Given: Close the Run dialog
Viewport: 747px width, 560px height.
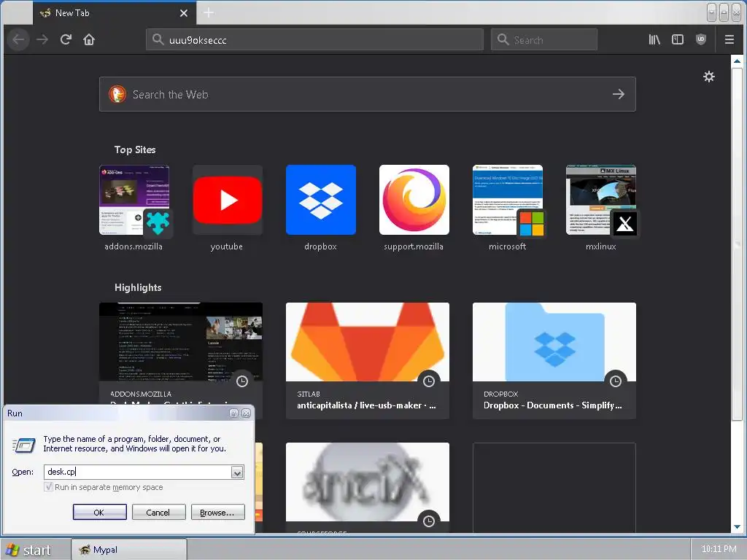Looking at the screenshot, I should coord(247,413).
